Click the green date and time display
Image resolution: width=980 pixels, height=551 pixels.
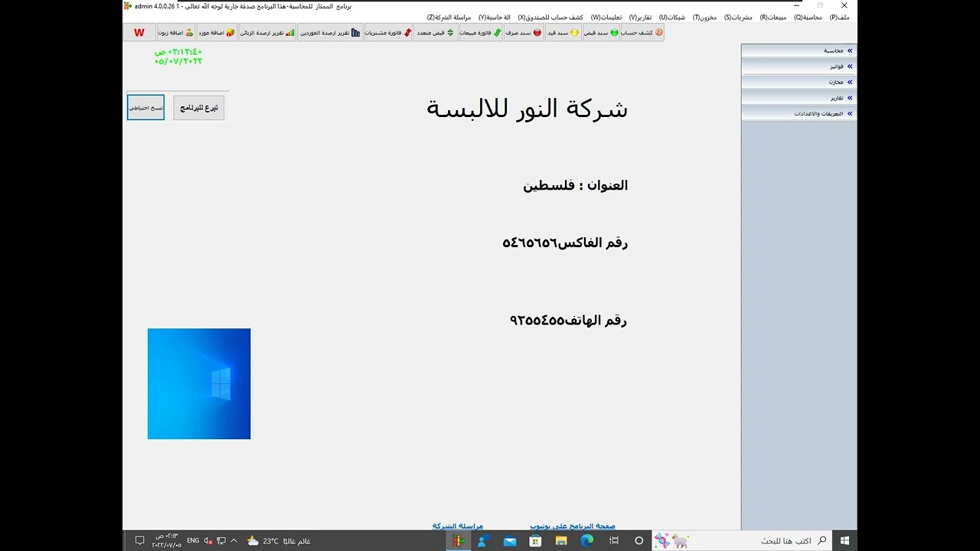click(178, 57)
